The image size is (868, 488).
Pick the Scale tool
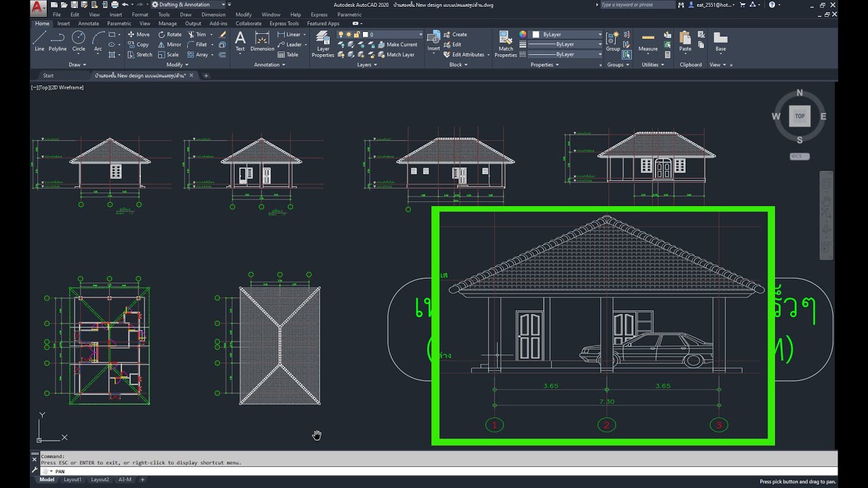pyautogui.click(x=169, y=55)
